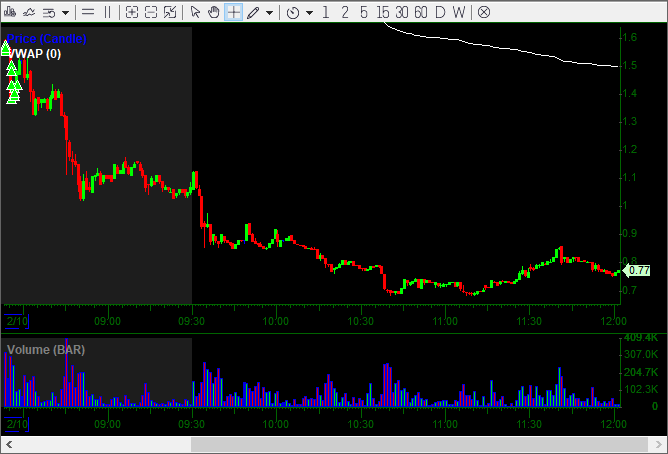Click the reset zoom fit icon
Image resolution: width=668 pixels, height=454 pixels.
(170, 12)
